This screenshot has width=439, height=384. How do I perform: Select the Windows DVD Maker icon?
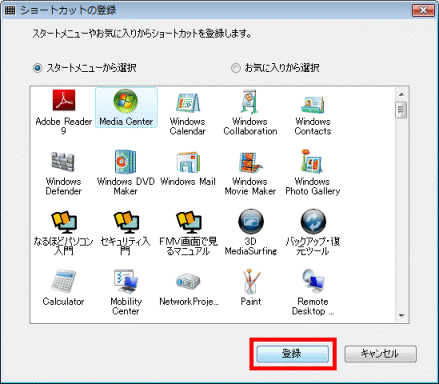125,162
